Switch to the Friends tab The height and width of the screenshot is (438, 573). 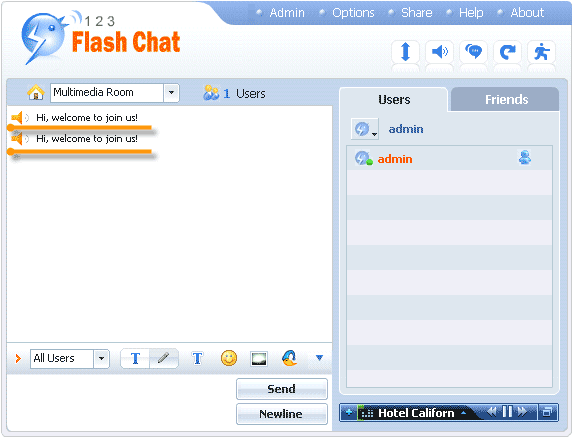506,99
